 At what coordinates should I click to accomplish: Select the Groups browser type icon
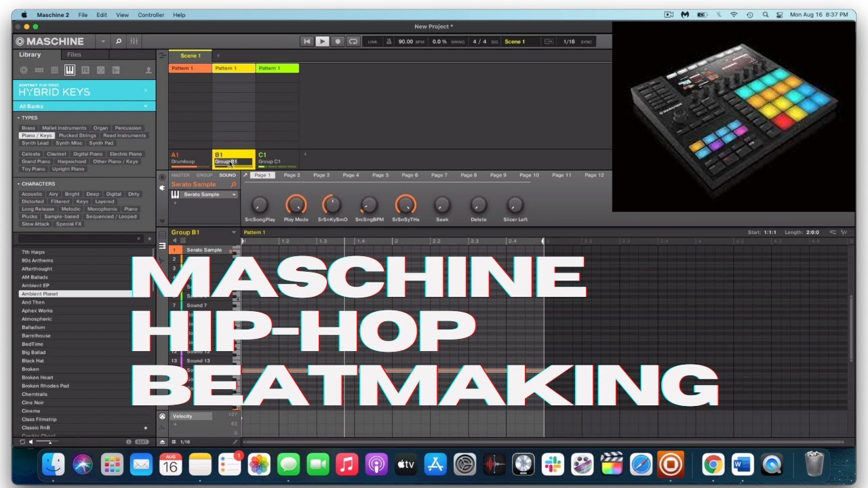[x=39, y=70]
